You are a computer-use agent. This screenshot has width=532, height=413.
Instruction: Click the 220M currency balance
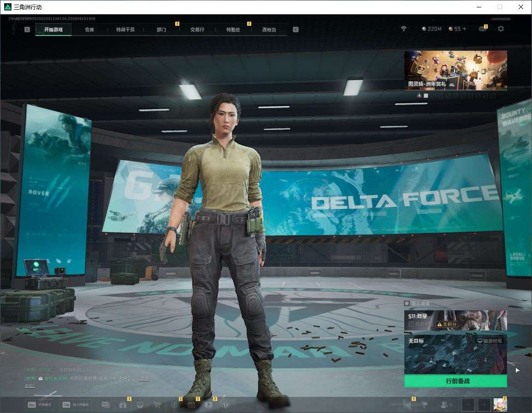click(432, 29)
